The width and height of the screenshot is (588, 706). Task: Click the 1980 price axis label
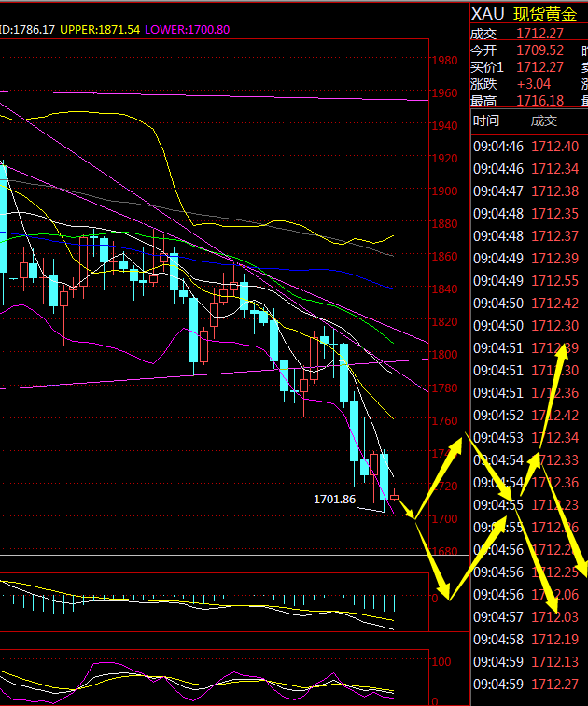point(444,61)
